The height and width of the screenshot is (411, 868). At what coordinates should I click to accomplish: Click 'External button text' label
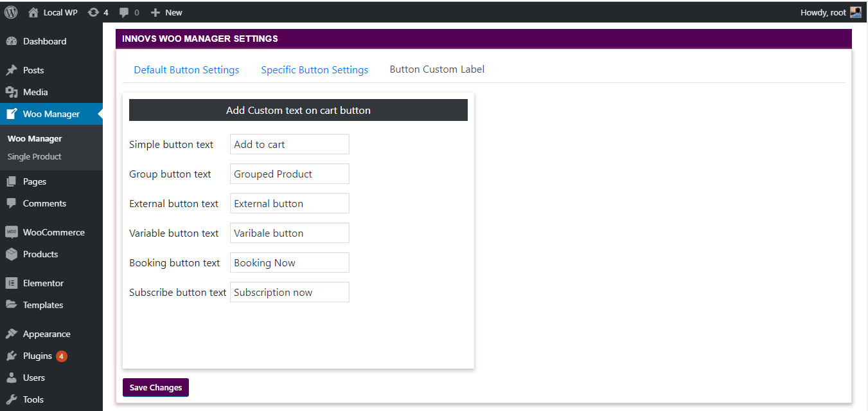tap(174, 203)
